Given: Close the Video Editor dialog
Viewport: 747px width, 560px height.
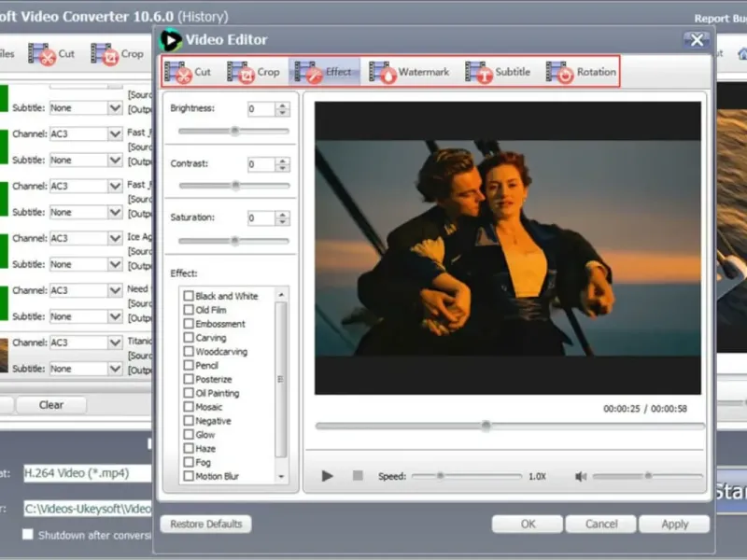Looking at the screenshot, I should click(x=697, y=40).
